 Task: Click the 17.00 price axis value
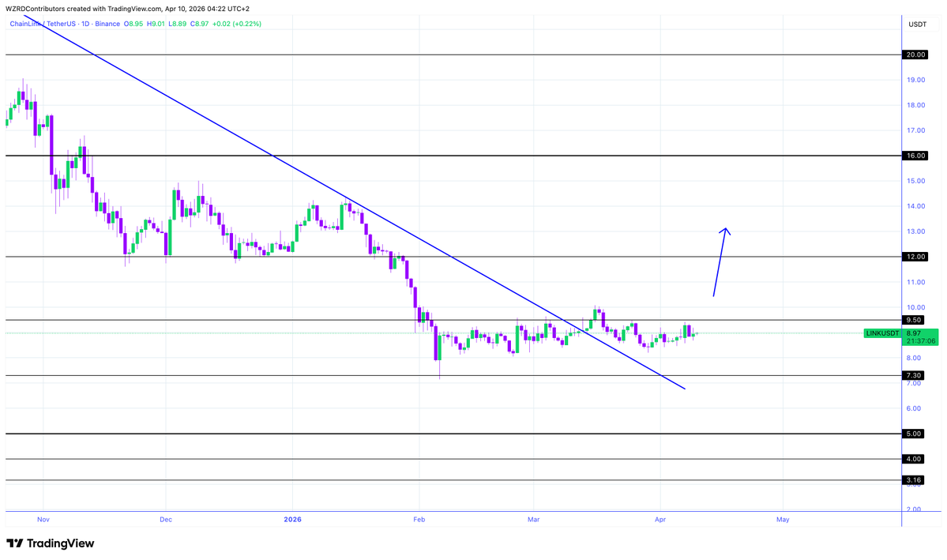(x=915, y=130)
